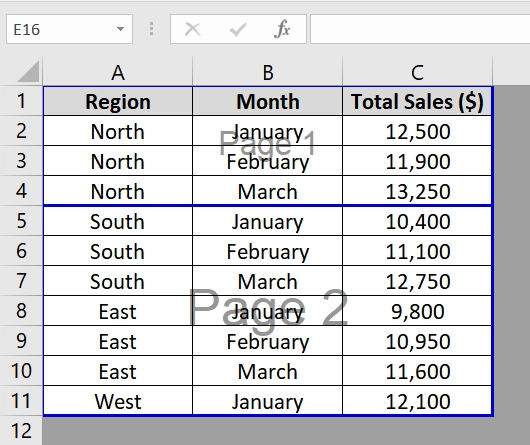Screen dimensions: 530x445
Task: Click the Region header cell
Action: click(x=118, y=101)
